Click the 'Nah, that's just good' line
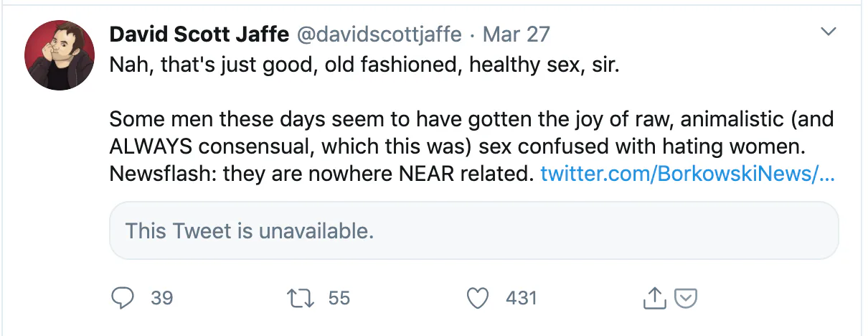Viewport: 868px width, 336px height. pyautogui.click(x=364, y=66)
